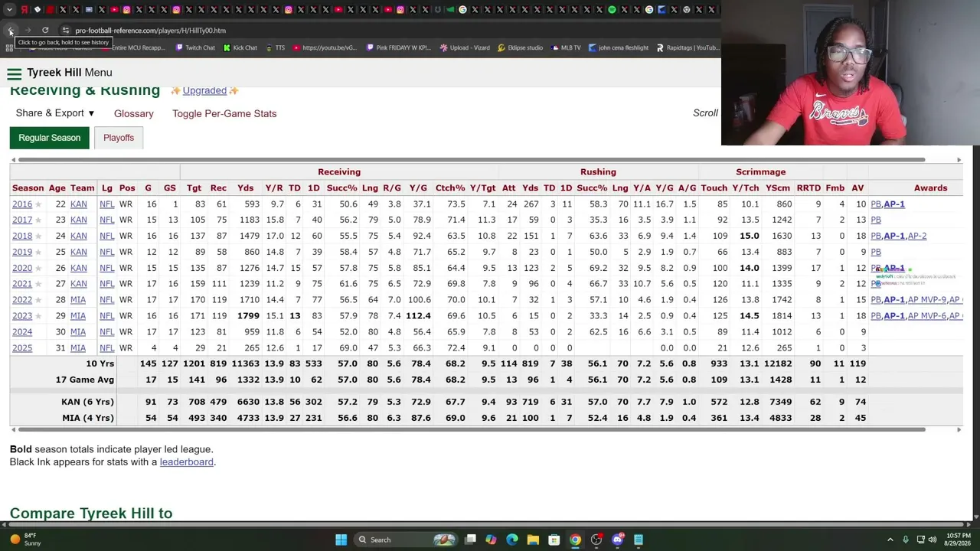This screenshot has width=980, height=551.
Task: Open the AP-1 award link in 2016 row
Action: pyautogui.click(x=894, y=204)
